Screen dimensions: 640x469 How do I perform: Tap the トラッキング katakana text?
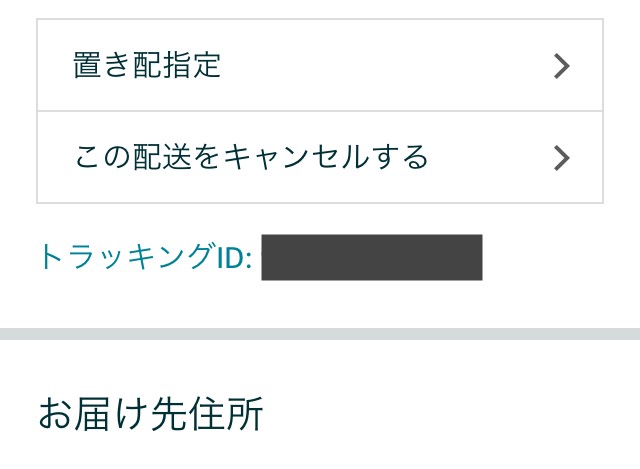click(127, 256)
